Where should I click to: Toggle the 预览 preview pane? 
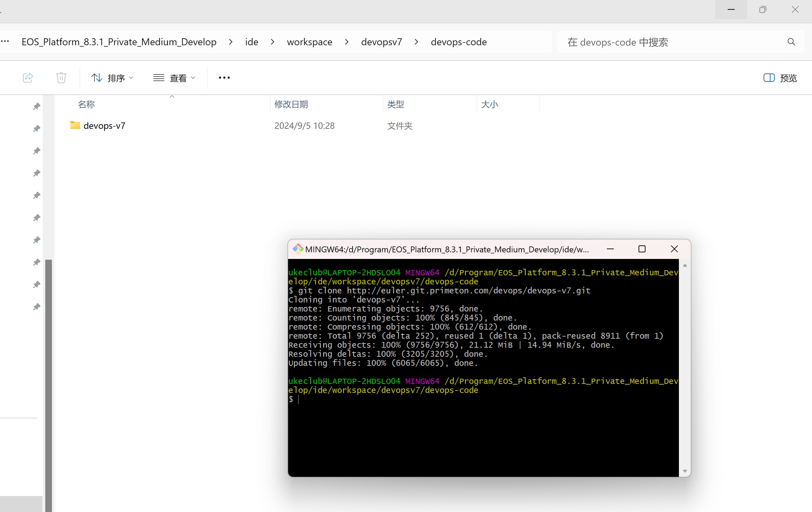click(781, 78)
